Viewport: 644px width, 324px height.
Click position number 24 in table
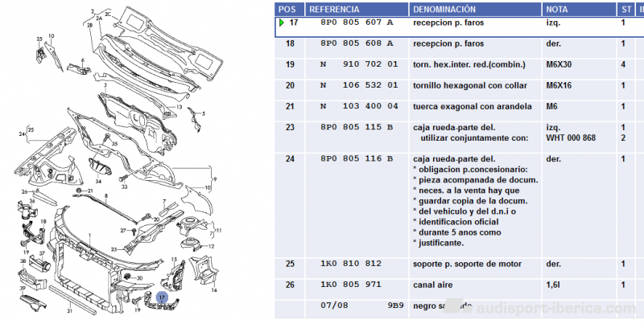(x=290, y=158)
